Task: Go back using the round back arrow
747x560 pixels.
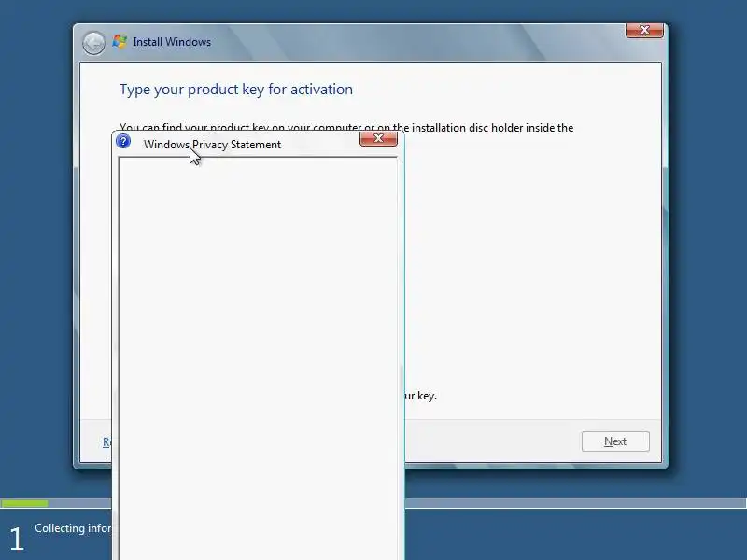Action: (94, 43)
